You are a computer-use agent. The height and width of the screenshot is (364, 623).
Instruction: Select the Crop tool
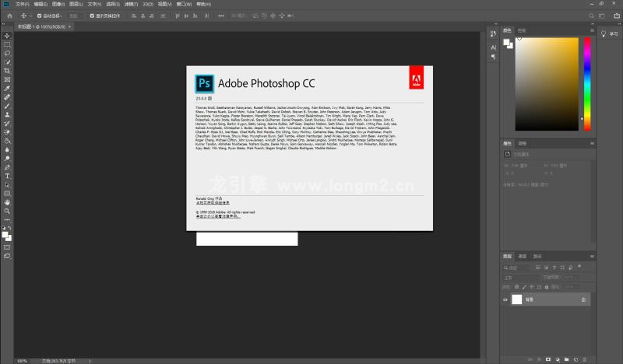click(7, 71)
